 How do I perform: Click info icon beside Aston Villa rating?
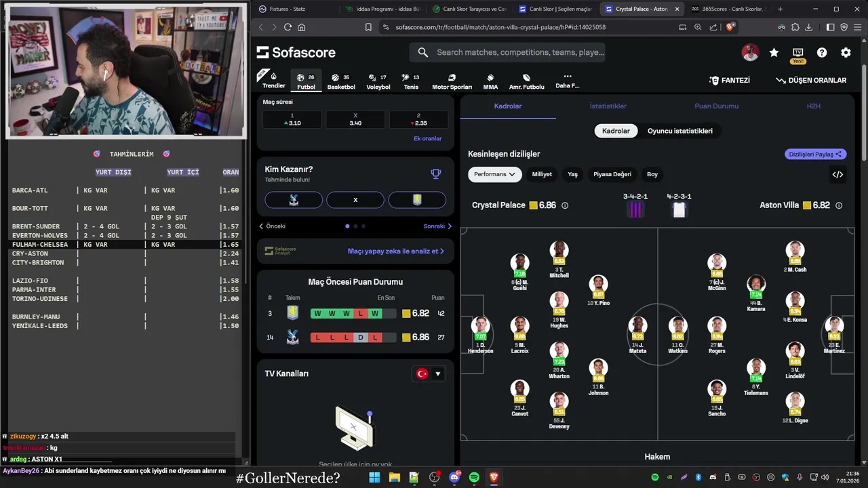[x=839, y=205]
